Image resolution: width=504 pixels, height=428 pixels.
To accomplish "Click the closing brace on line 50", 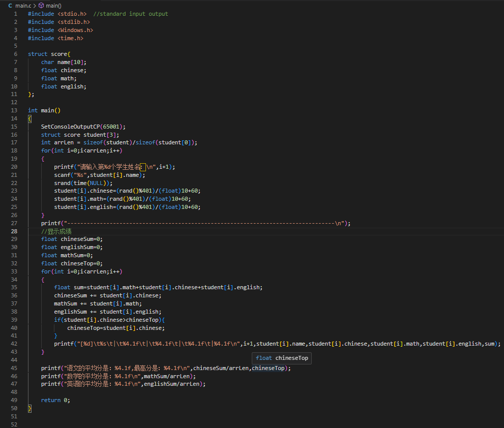I will [29, 408].
